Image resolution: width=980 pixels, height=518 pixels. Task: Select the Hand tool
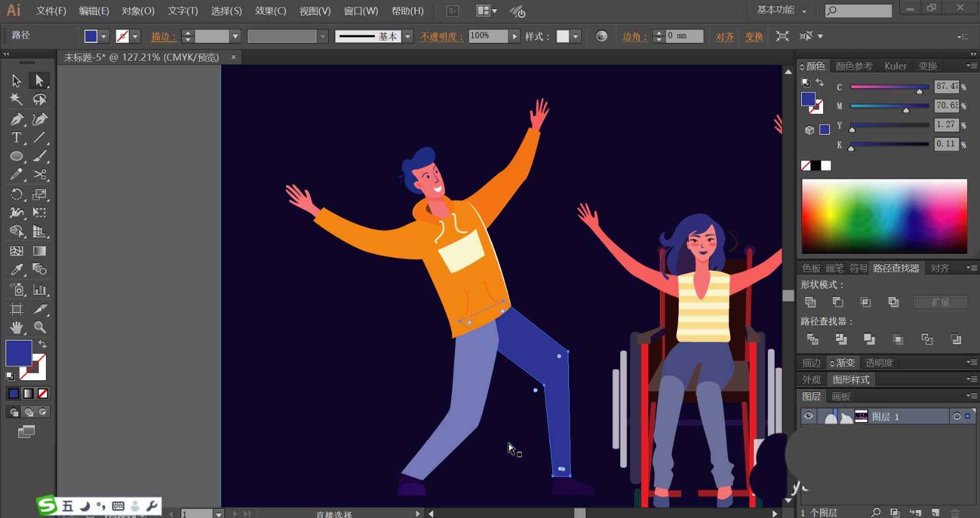17,327
